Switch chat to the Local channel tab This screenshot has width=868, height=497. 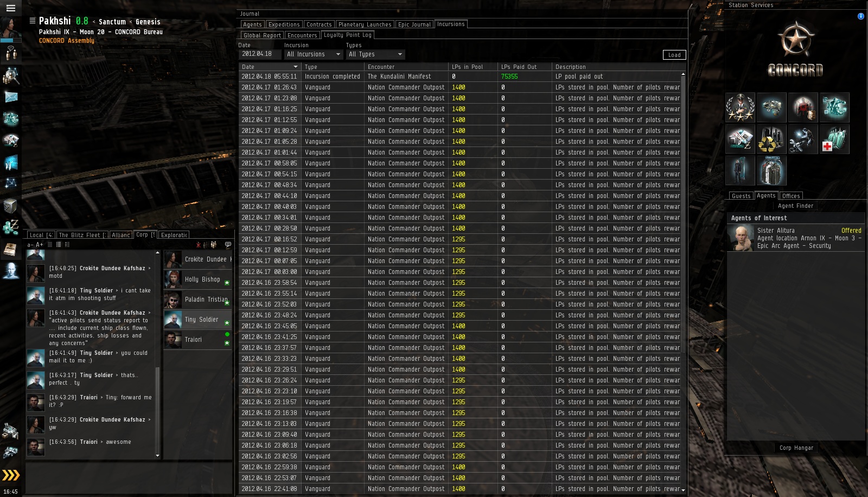[41, 235]
